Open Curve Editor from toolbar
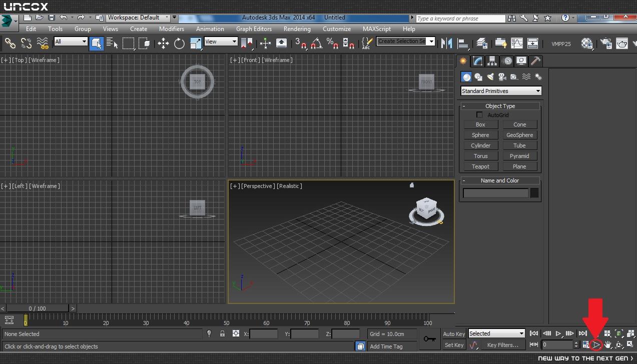The height and width of the screenshot is (364, 637). (x=516, y=43)
